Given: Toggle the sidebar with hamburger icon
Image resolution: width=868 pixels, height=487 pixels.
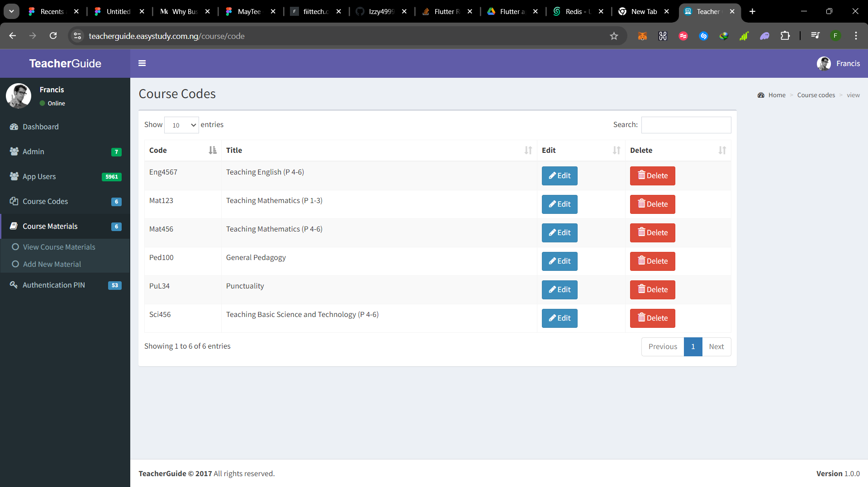Looking at the screenshot, I should [x=142, y=63].
